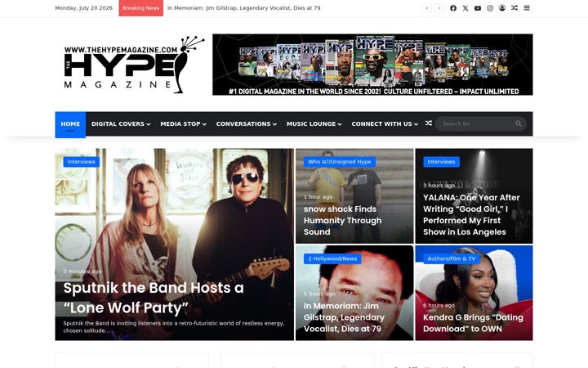Open the magazine covers banner advertisement
The height and width of the screenshot is (368, 588).
(372, 65)
